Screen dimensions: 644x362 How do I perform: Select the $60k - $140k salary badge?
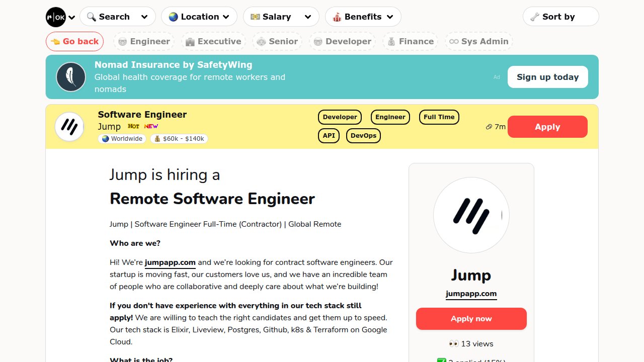coord(179,139)
